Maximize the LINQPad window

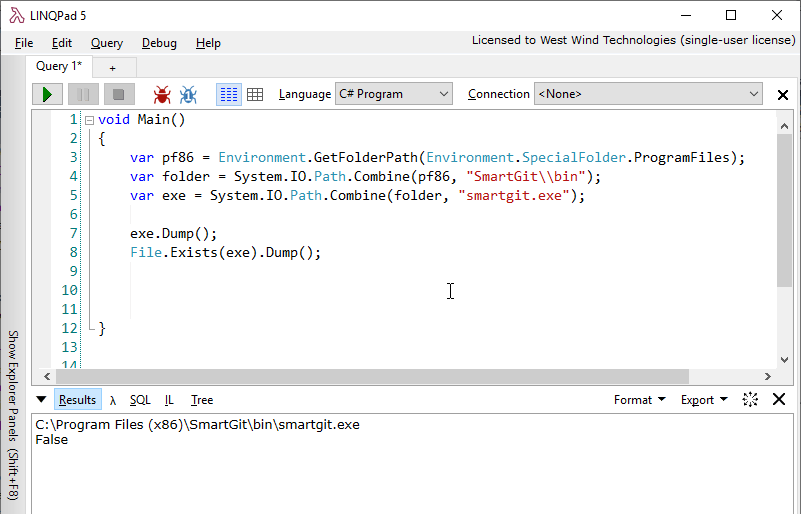click(731, 15)
